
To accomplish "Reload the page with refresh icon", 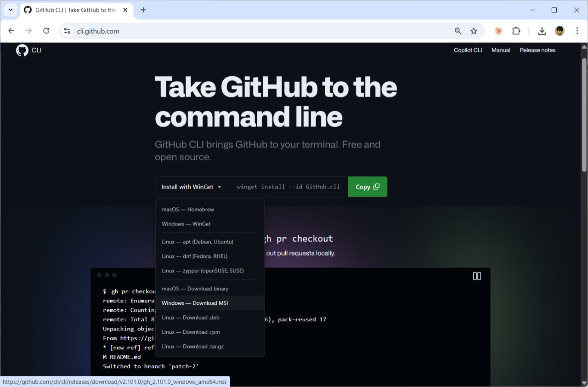I will [x=46, y=31].
